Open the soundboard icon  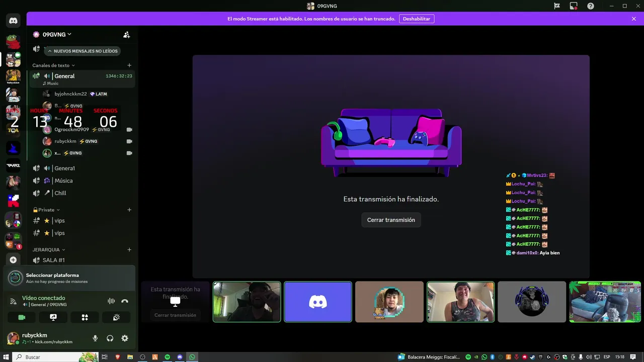[116, 317]
